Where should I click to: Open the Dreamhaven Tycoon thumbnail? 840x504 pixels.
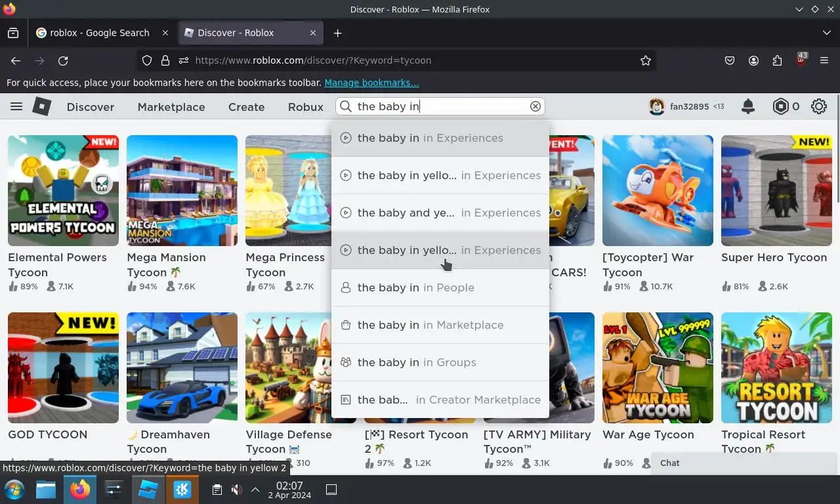tap(182, 367)
